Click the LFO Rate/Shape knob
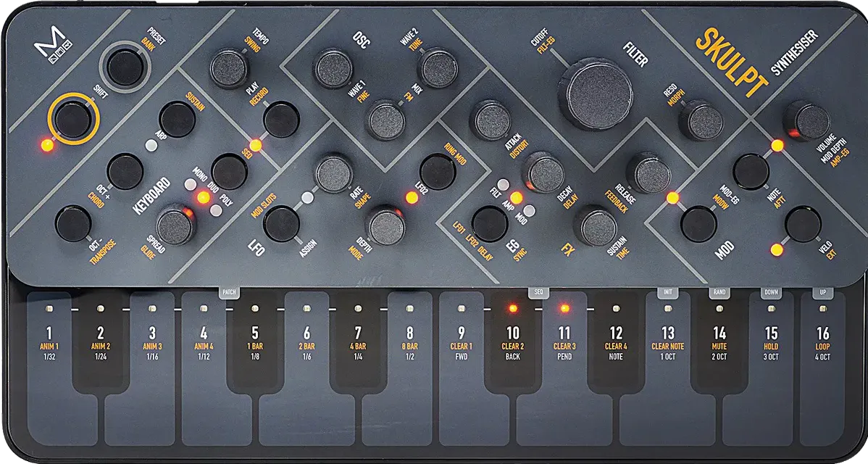This screenshot has height=464, width=868. pyautogui.click(x=332, y=174)
